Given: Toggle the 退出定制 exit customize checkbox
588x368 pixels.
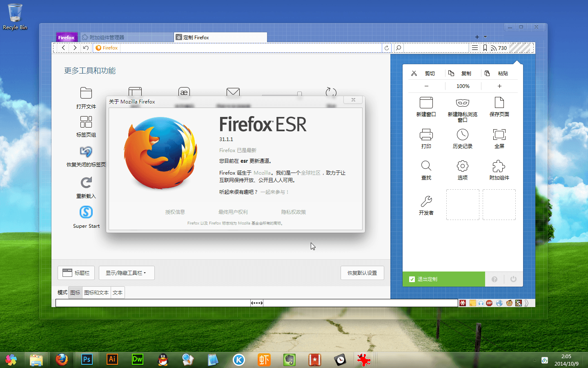Looking at the screenshot, I should coord(412,279).
